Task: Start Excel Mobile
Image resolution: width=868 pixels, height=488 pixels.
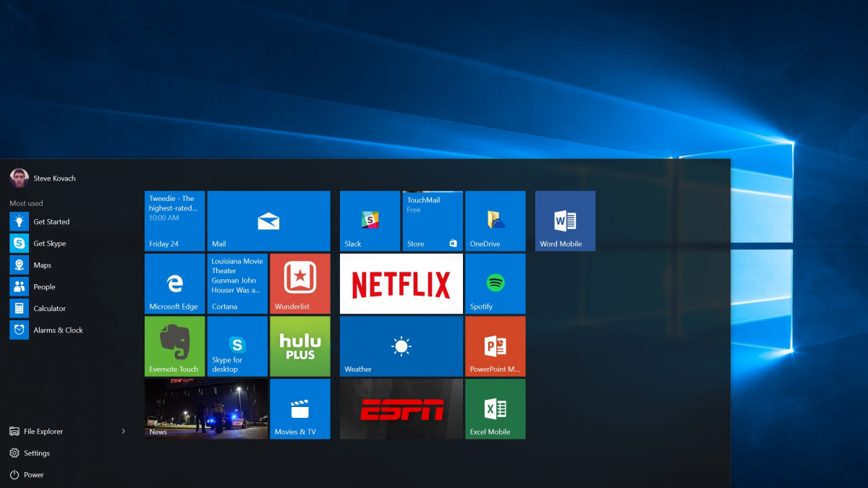Action: pos(495,408)
